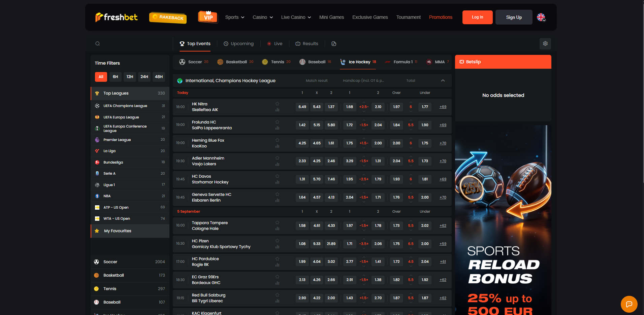Screen dimensions: 644x315
Task: Filter events to the next 24H
Action: pyautogui.click(x=144, y=77)
